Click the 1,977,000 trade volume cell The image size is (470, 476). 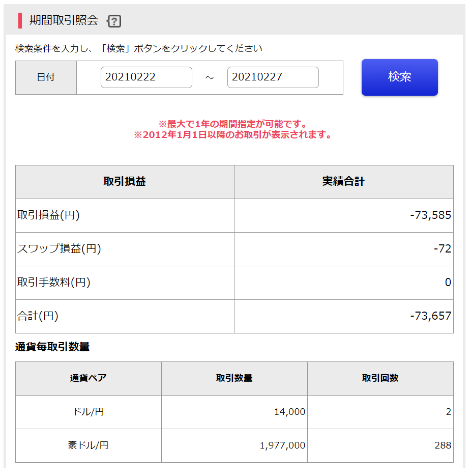(x=234, y=445)
